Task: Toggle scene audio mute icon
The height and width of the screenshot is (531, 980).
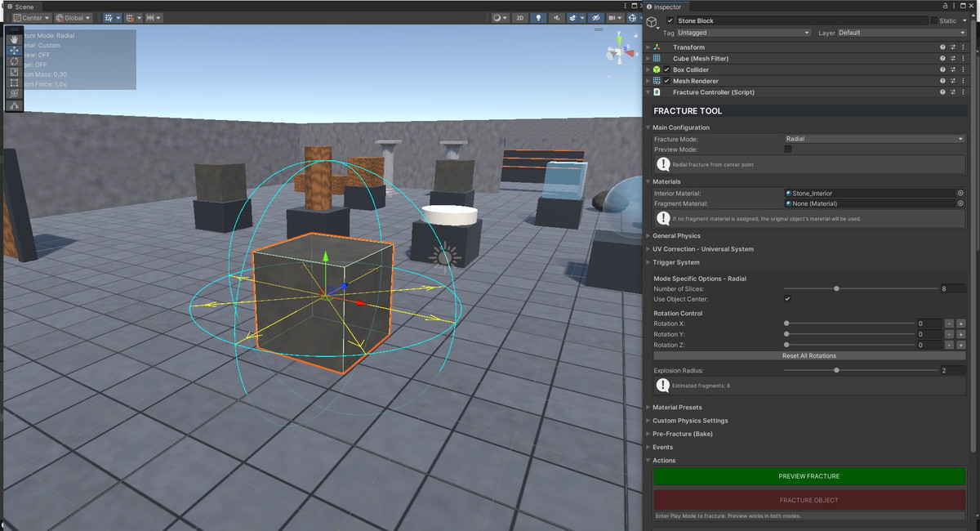Action: (557, 17)
